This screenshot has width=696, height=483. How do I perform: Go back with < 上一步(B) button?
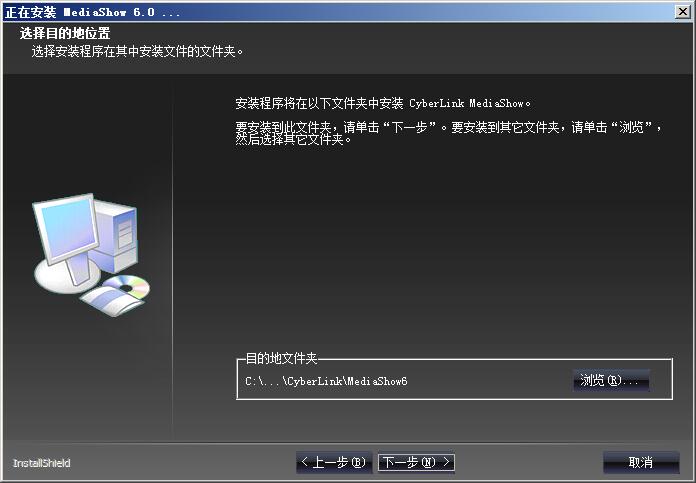click(x=333, y=463)
